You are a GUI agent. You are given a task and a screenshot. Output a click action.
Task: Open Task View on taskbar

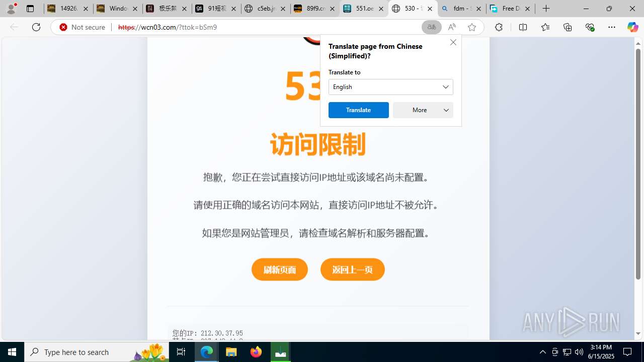point(181,352)
